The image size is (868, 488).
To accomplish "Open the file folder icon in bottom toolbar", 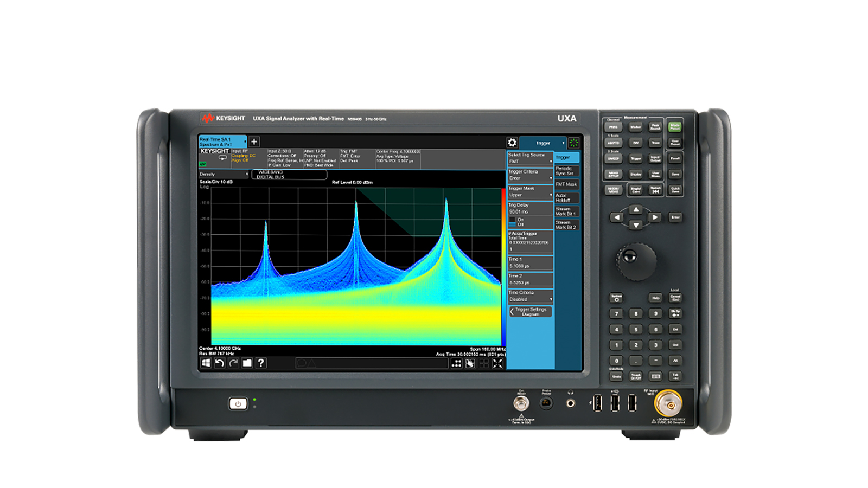I will pyautogui.click(x=247, y=363).
